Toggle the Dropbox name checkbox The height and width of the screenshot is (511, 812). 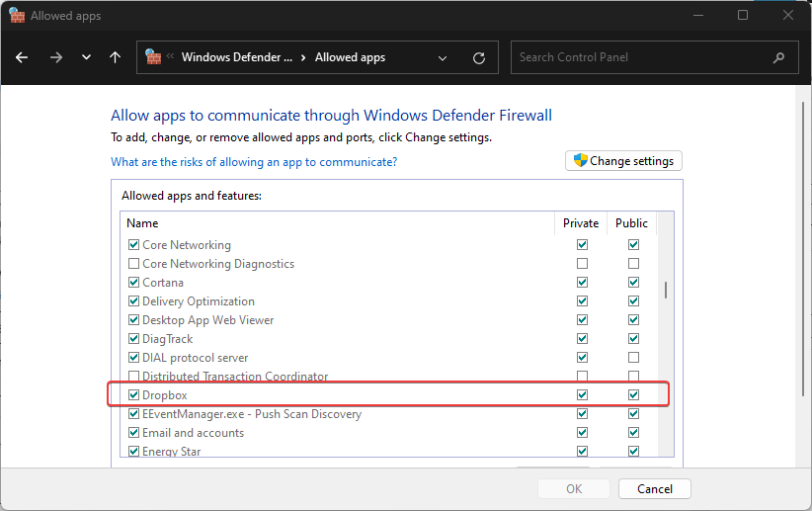click(x=133, y=395)
